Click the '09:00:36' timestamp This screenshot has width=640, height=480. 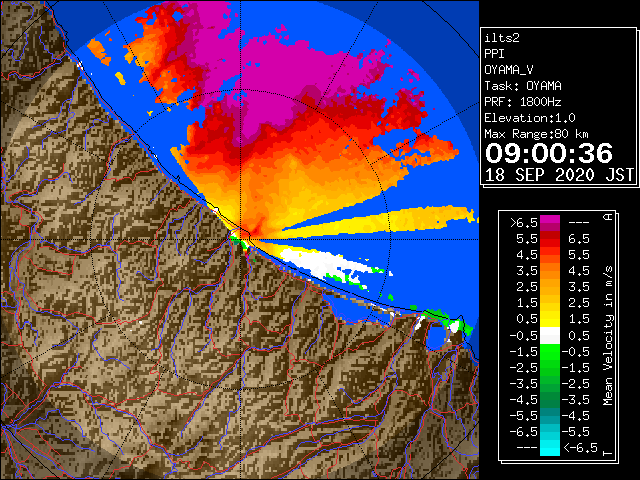pos(549,153)
